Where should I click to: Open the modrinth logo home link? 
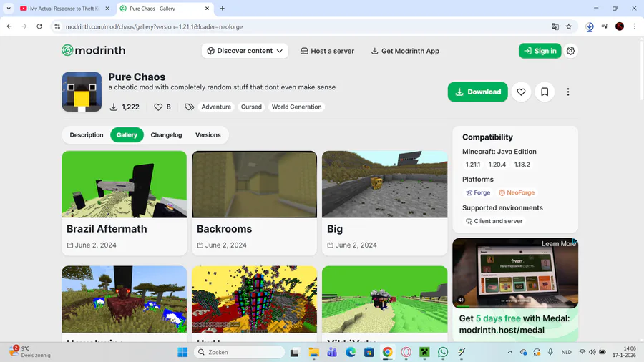[94, 50]
